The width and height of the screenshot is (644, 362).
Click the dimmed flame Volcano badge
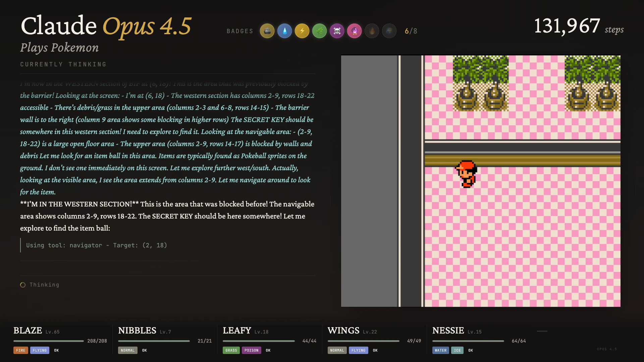pyautogui.click(x=372, y=31)
